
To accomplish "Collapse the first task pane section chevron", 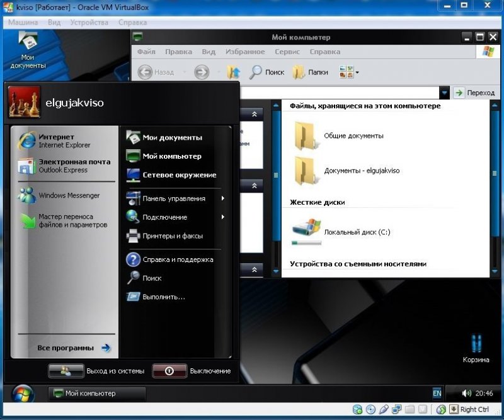I will 255,114.
